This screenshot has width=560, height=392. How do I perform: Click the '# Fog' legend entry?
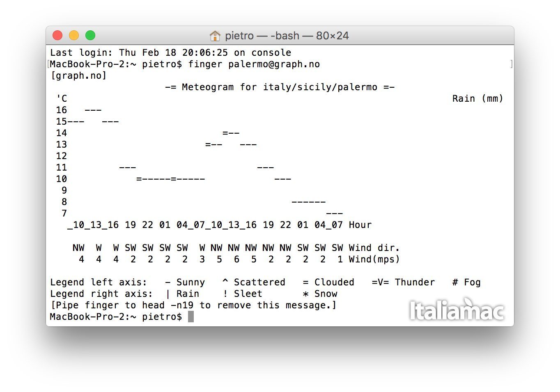pos(466,283)
